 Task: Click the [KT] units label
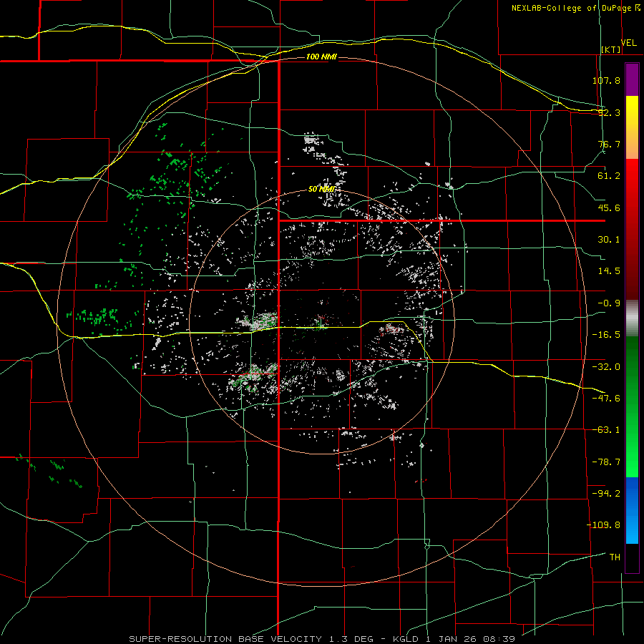pos(611,49)
